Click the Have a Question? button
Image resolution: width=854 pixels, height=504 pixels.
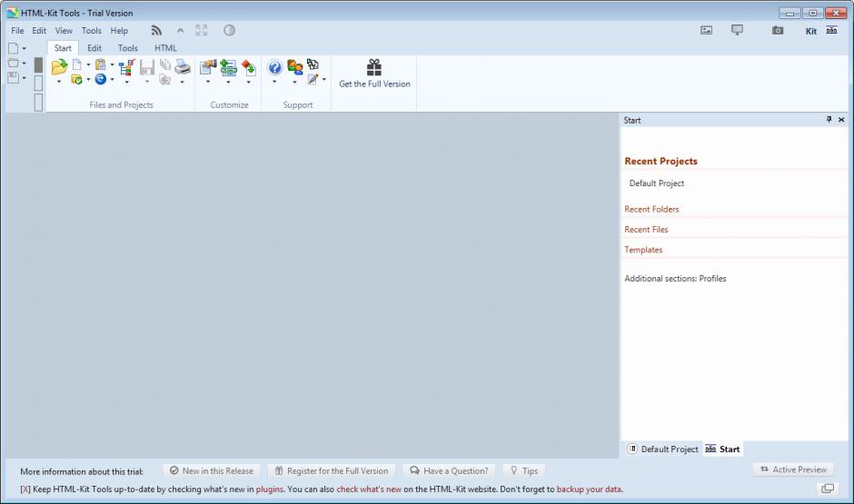point(450,470)
